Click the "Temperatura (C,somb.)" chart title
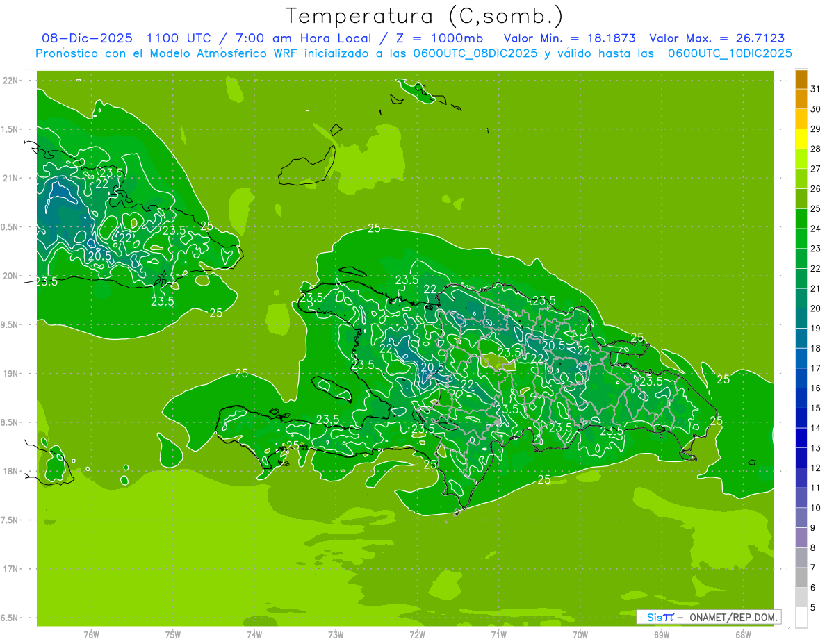This screenshot has width=834, height=644. [x=424, y=15]
